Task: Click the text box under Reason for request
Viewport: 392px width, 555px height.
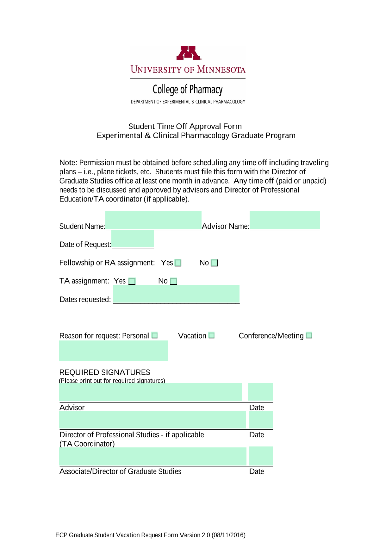Action: pos(114,351)
